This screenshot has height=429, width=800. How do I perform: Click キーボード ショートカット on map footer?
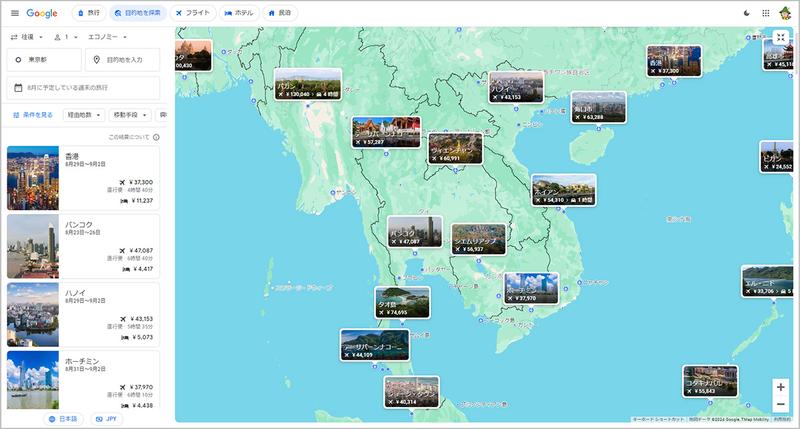659,419
